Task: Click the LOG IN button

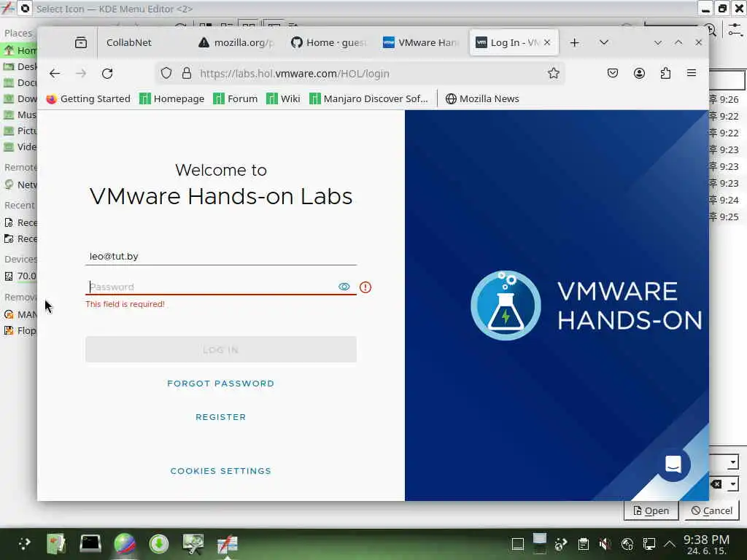Action: (x=220, y=349)
